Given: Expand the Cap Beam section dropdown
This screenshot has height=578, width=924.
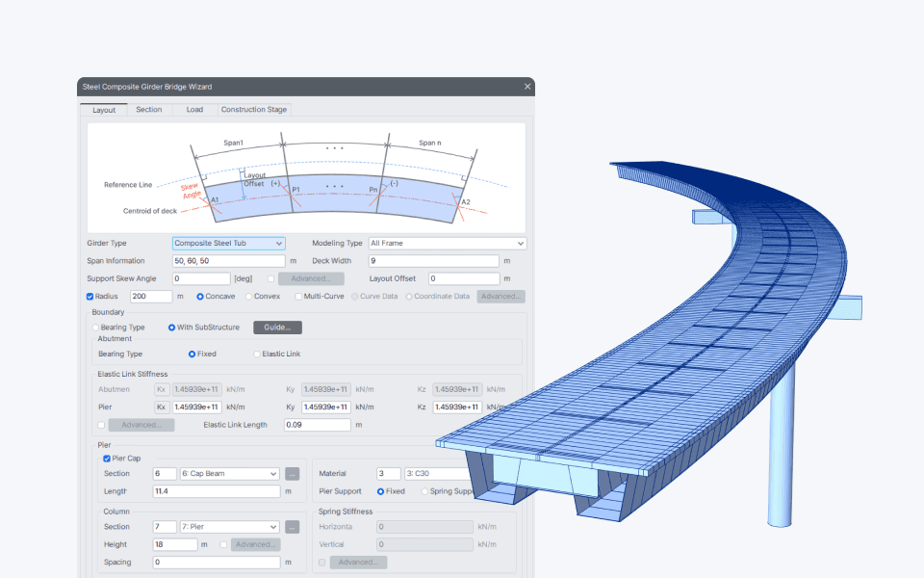Looking at the screenshot, I should 229,474.
